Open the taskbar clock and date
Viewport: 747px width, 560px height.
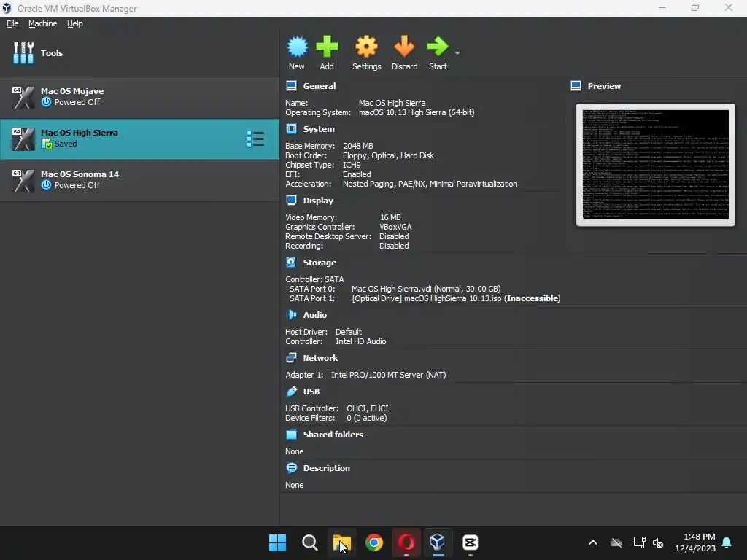(695, 542)
